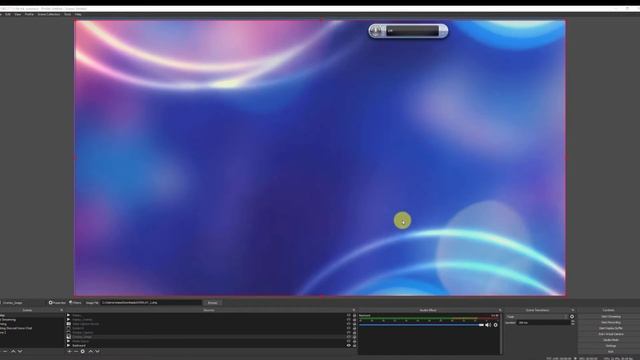Move the selected scene up
Image resolution: width=640 pixels, height=360 pixels.
click(13, 351)
